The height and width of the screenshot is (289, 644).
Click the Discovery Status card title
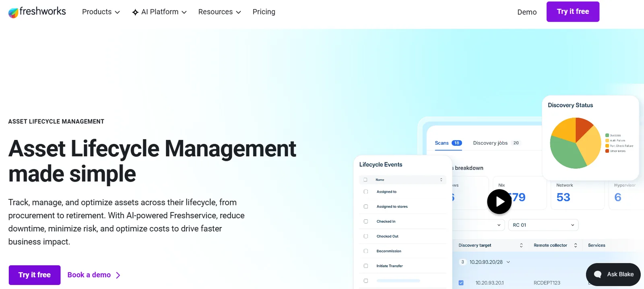tap(570, 105)
